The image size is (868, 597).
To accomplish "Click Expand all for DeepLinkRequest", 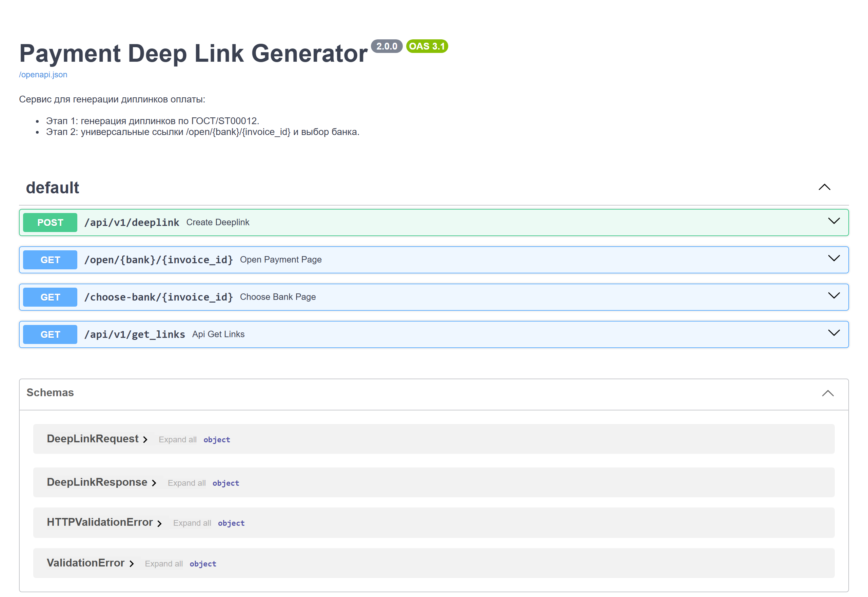I will (178, 440).
